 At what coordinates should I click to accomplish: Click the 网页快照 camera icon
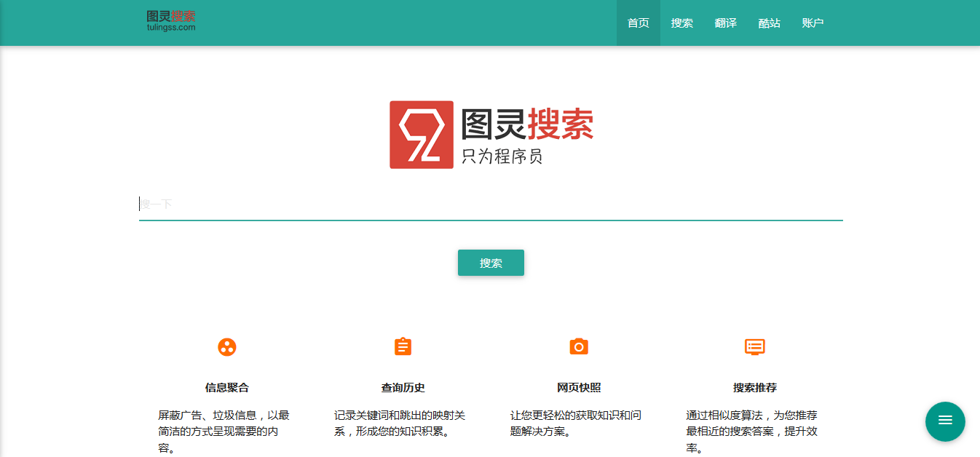pyautogui.click(x=579, y=347)
